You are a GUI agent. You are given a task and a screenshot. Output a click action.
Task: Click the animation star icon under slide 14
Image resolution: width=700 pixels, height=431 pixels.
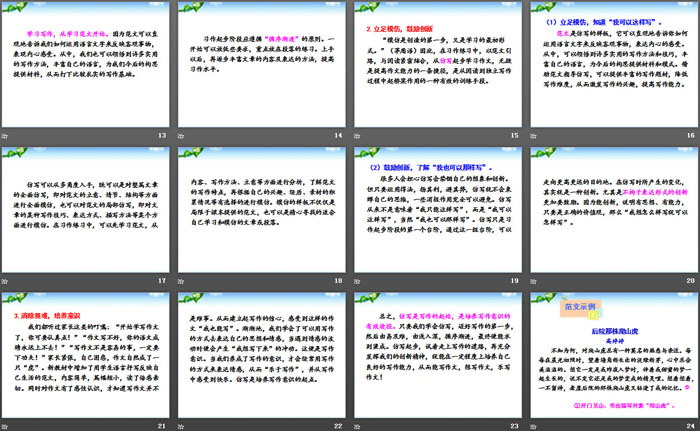[182, 135]
